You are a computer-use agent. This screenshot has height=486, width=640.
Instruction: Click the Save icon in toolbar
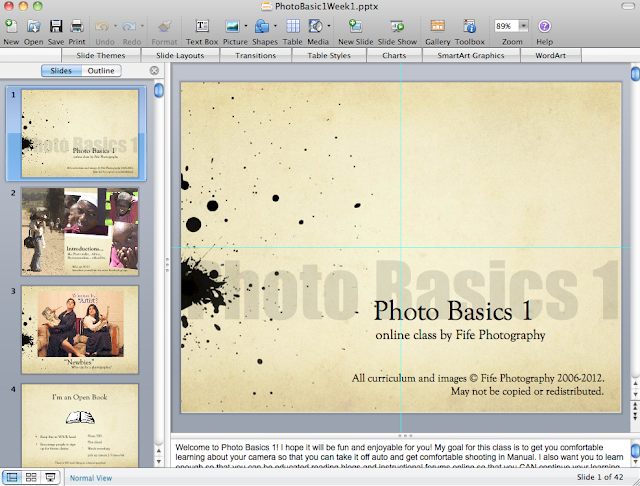click(x=56, y=26)
